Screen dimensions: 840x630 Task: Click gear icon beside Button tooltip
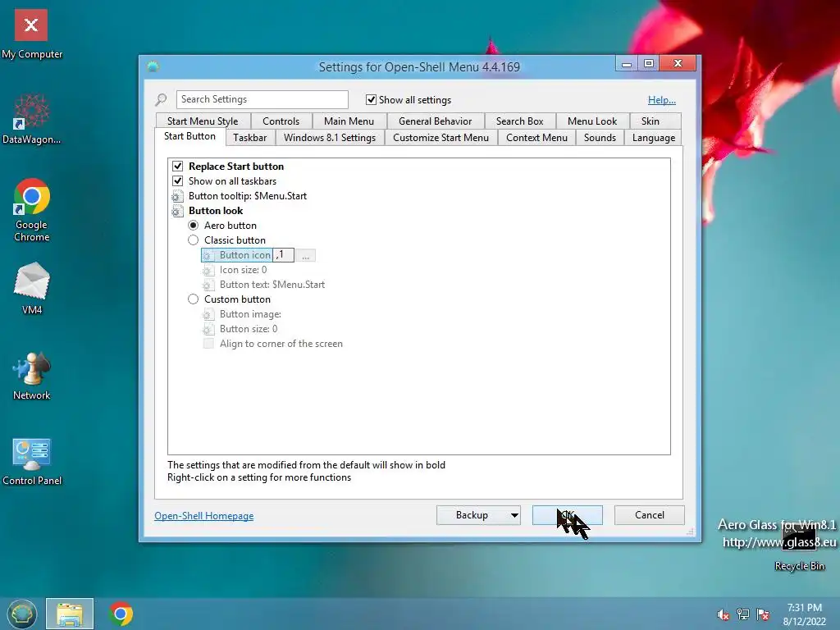click(x=177, y=196)
